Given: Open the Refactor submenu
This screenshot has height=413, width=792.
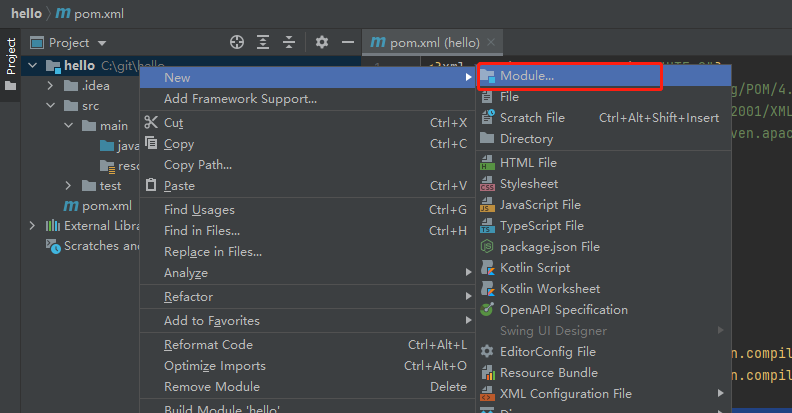Looking at the screenshot, I should coord(307,296).
